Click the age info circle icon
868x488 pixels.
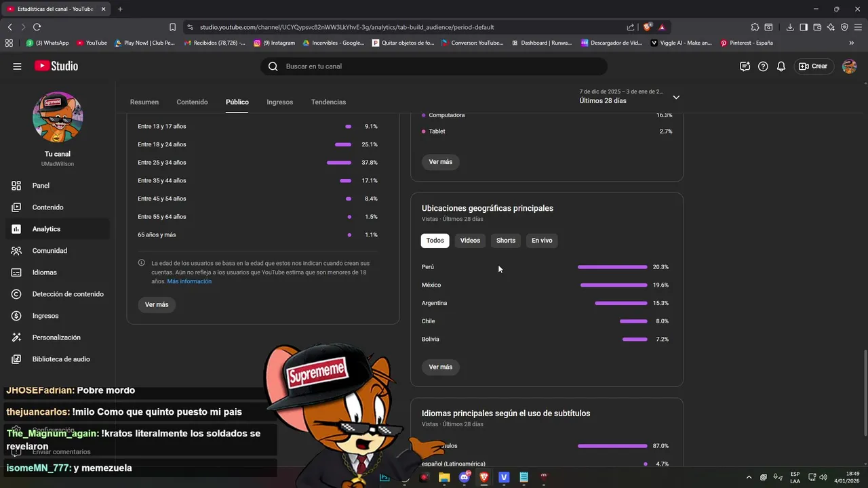pyautogui.click(x=142, y=262)
